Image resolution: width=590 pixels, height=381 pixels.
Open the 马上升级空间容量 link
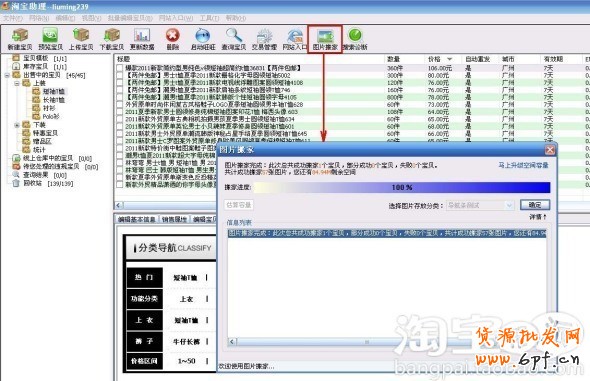tap(523, 165)
